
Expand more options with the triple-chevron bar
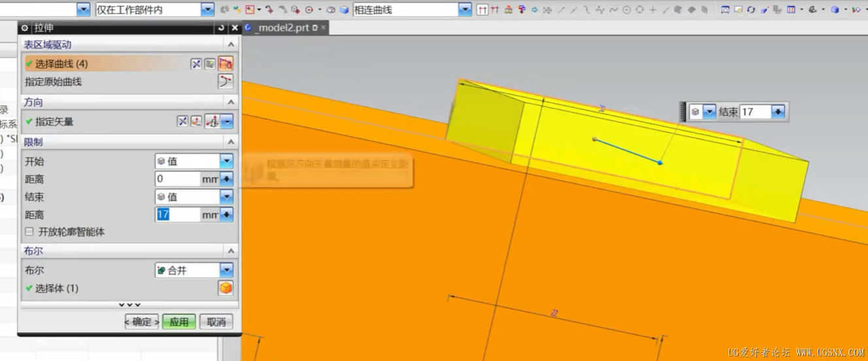click(130, 305)
